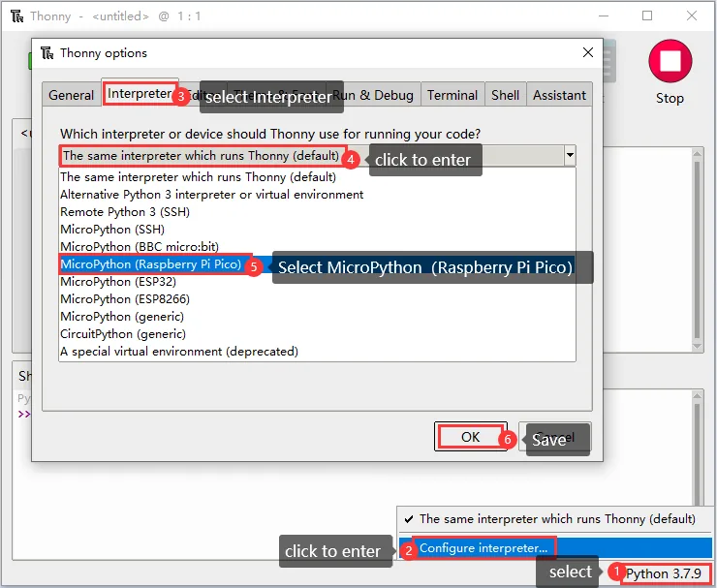
Task: Select Remote Python 3 (SSH)
Action: tap(318, 212)
